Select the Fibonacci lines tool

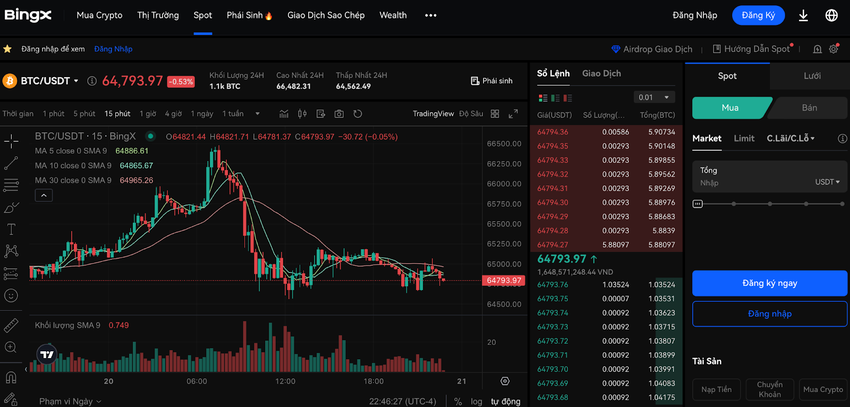click(x=11, y=185)
